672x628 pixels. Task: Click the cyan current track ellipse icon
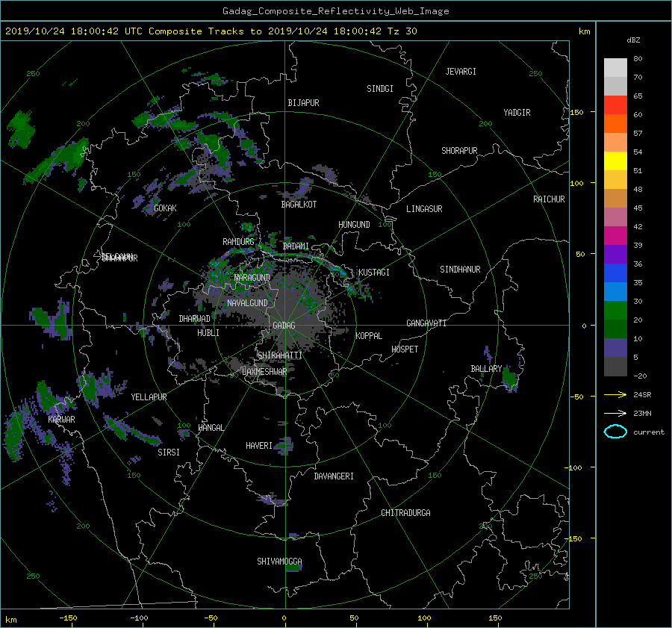pos(615,432)
